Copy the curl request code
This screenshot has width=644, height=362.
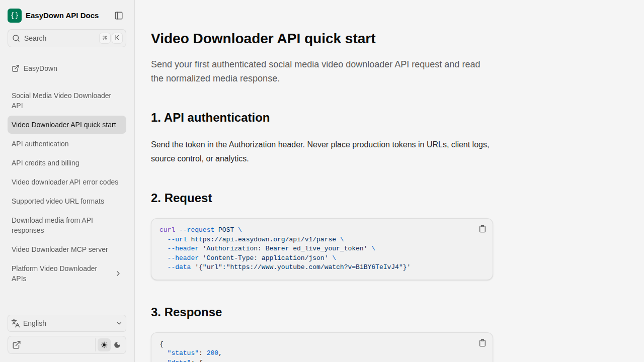click(482, 229)
